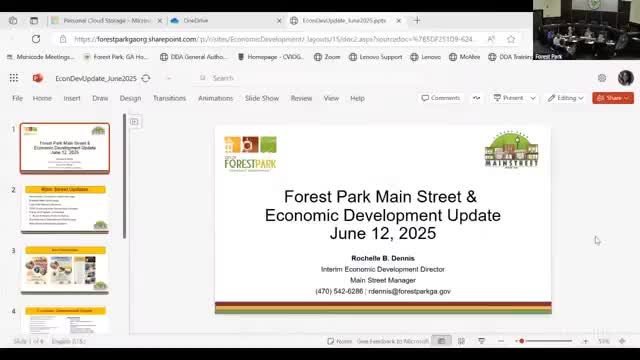Click the read aloud icon in address bar

point(491,39)
